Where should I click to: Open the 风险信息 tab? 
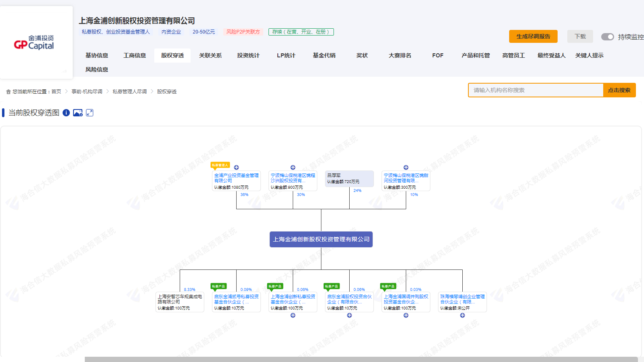coord(97,69)
